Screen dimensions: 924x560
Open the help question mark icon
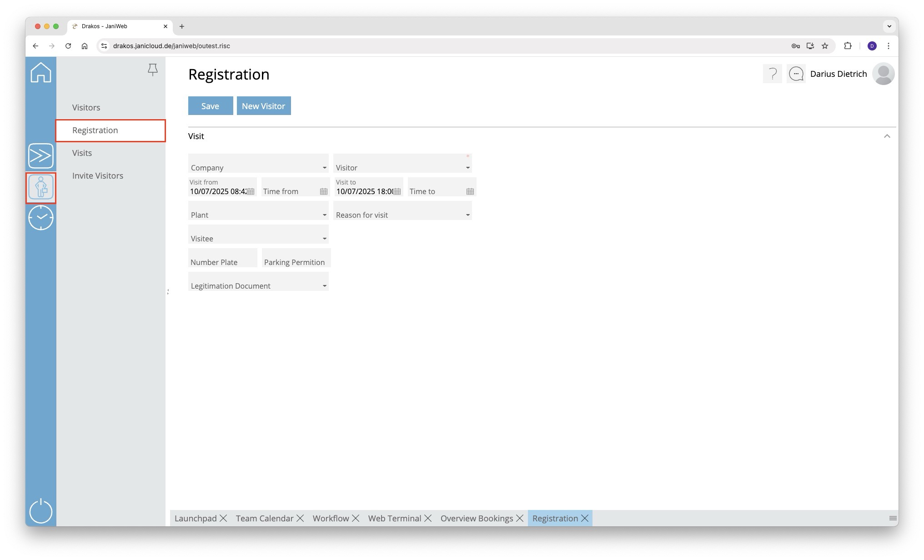pos(772,74)
